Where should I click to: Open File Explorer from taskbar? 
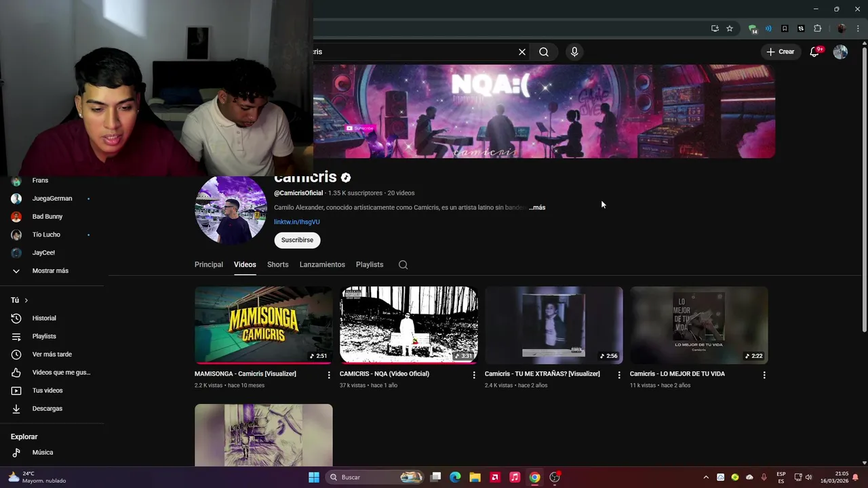[475, 477]
